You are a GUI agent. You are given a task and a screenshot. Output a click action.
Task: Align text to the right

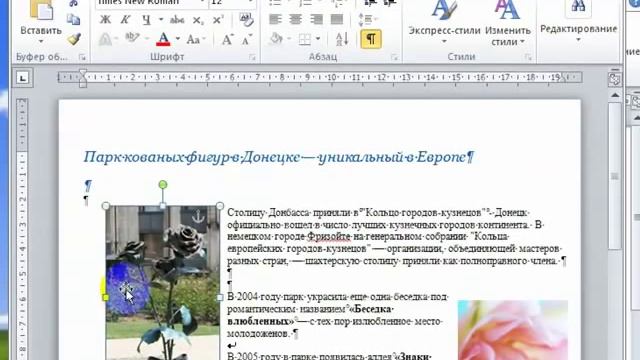click(x=316, y=19)
